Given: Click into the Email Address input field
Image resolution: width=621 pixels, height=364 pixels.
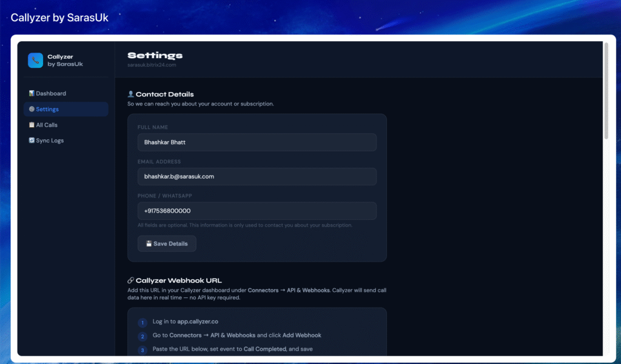Looking at the screenshot, I should pyautogui.click(x=257, y=176).
